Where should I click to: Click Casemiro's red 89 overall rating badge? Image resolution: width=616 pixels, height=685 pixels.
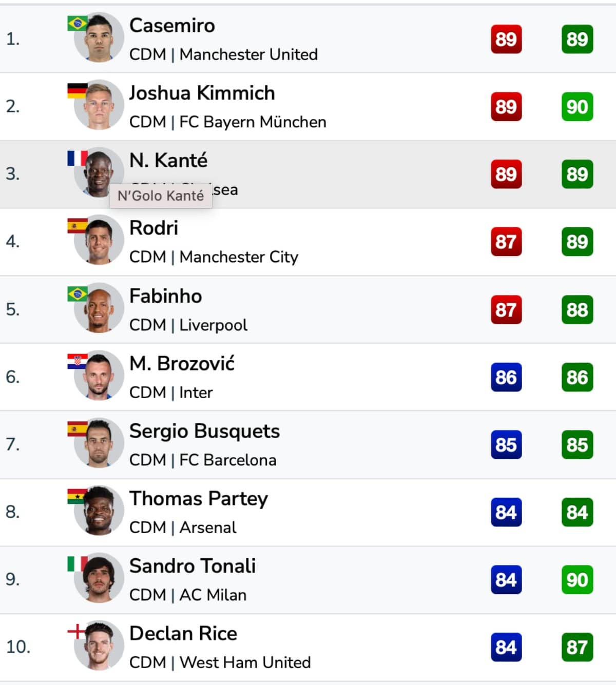click(506, 39)
